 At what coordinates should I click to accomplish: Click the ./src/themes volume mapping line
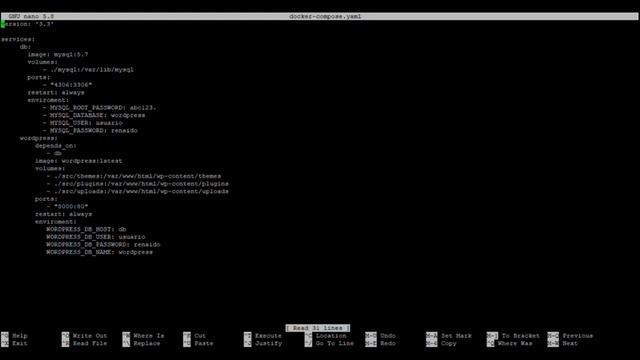[x=134, y=176]
